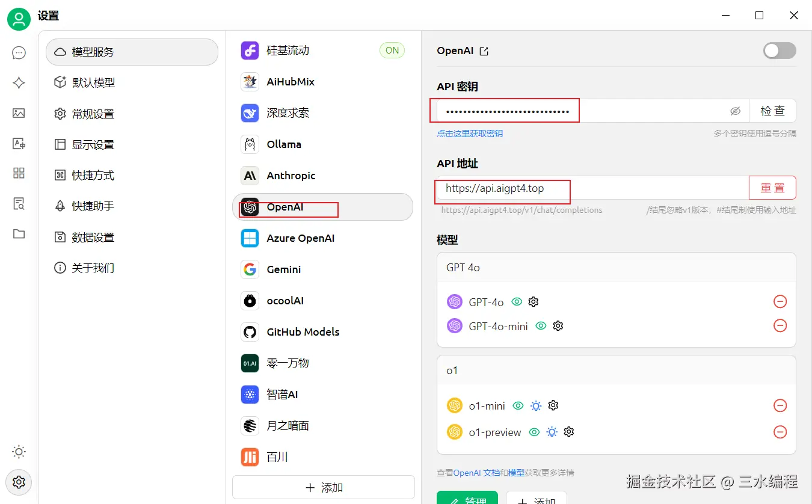Image resolution: width=812 pixels, height=504 pixels.
Task: Click the vision eye icon for o1-preview
Action: [x=534, y=432]
